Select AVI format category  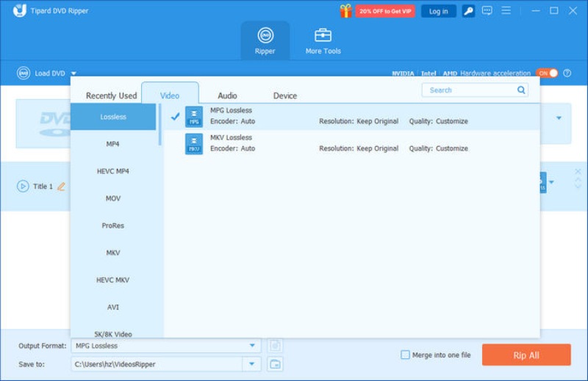[x=113, y=307]
